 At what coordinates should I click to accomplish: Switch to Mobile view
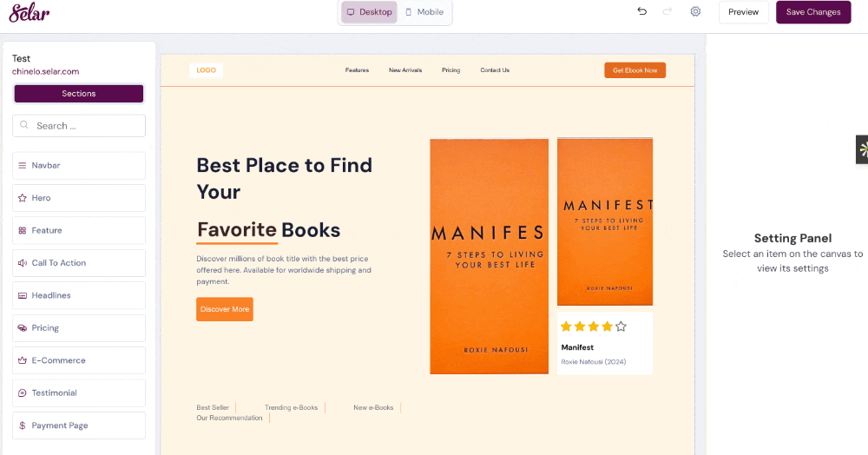(x=424, y=12)
